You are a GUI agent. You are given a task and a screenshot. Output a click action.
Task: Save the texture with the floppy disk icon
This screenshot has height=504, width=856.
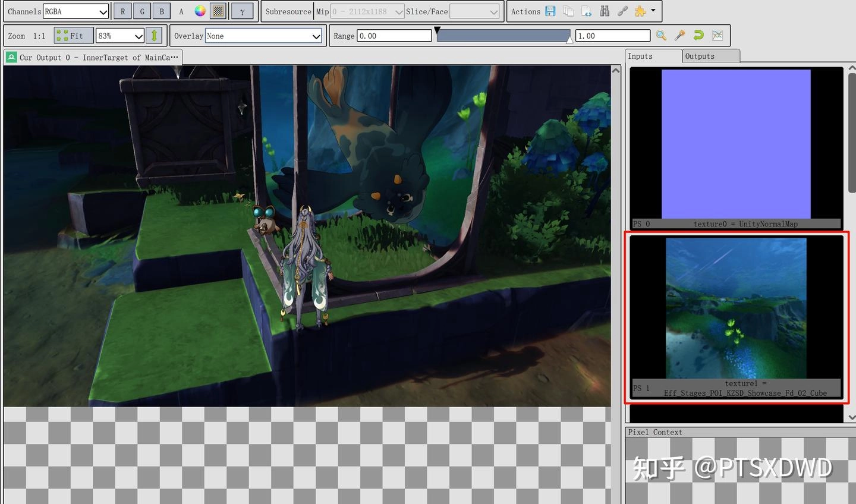click(550, 11)
